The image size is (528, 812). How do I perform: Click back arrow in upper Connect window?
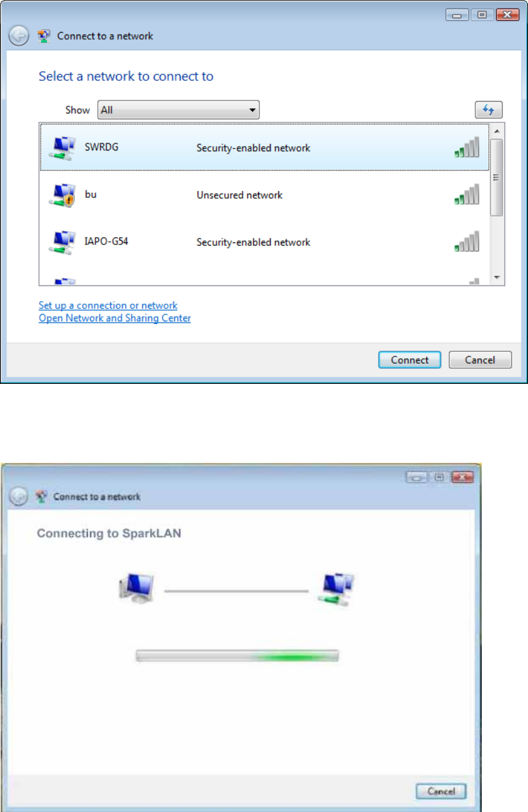pos(19,36)
